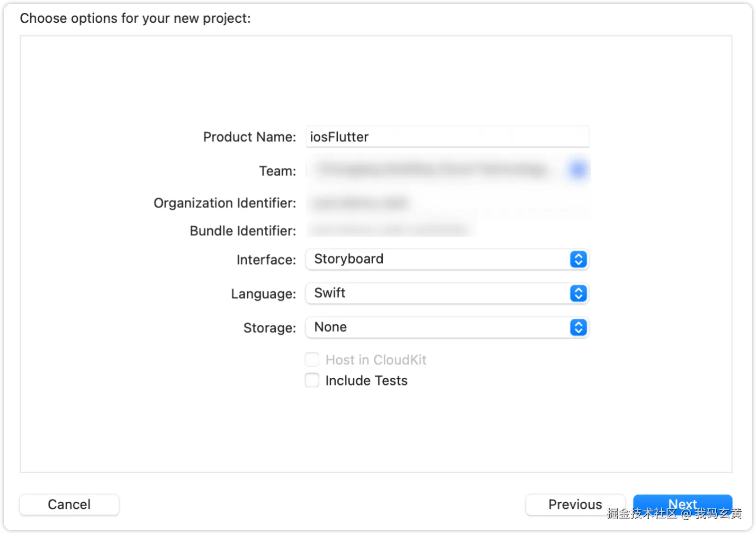Click the "Host in CloudKit" label text
Screen dimensions: 756x534
pos(376,360)
